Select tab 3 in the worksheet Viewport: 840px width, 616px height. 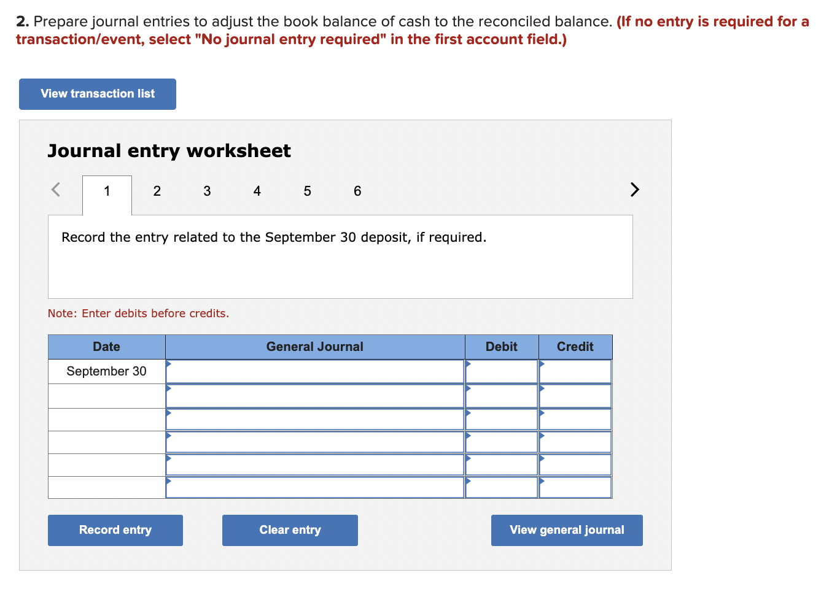(x=207, y=191)
